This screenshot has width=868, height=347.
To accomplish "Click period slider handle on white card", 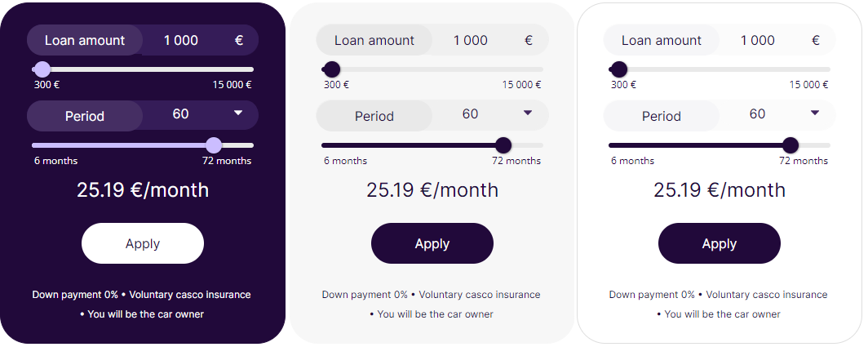I will click(x=790, y=145).
